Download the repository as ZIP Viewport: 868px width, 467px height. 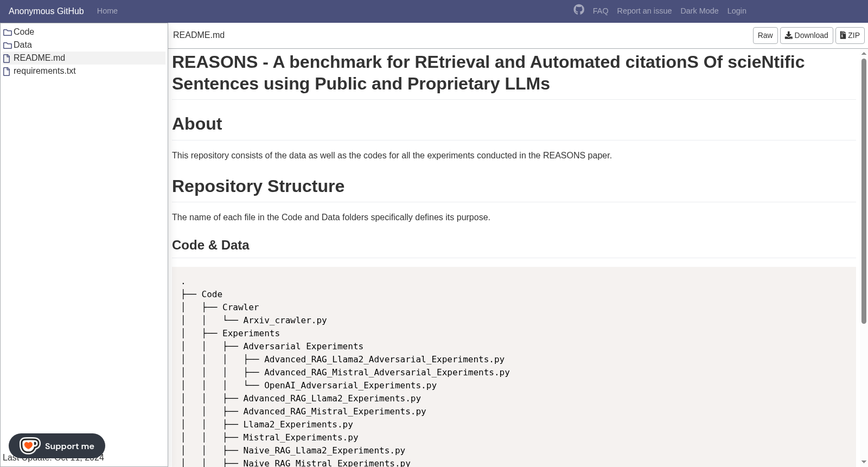coord(850,35)
